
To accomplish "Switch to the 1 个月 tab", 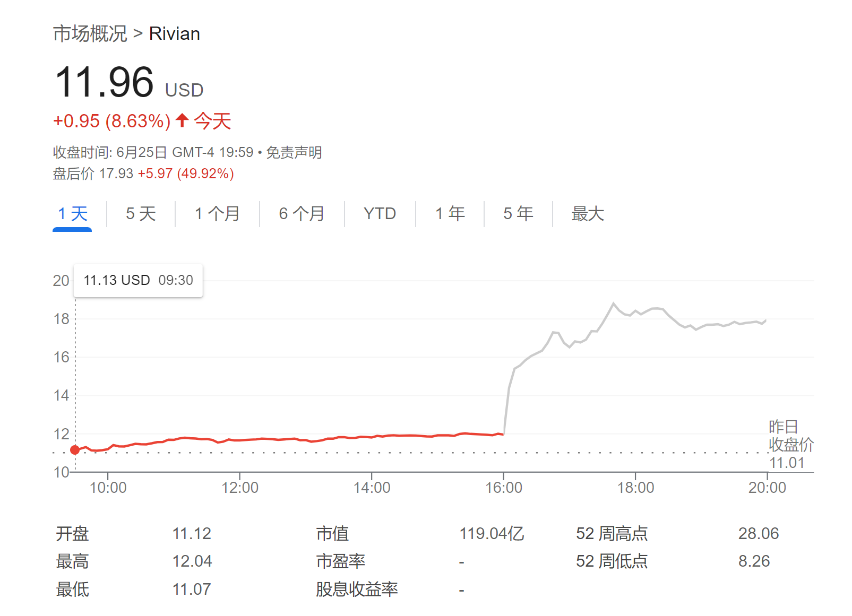I will click(217, 214).
